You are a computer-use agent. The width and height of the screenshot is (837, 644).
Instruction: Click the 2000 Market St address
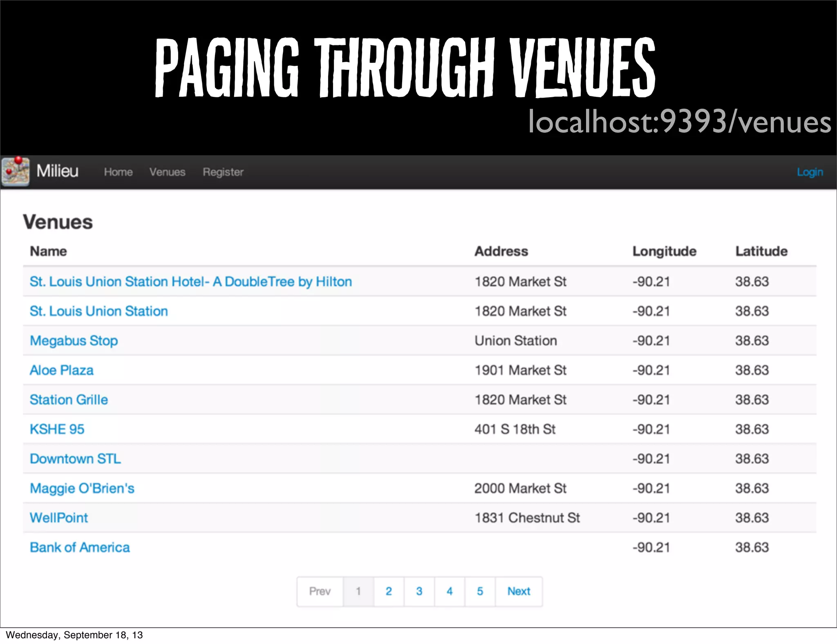tap(521, 488)
